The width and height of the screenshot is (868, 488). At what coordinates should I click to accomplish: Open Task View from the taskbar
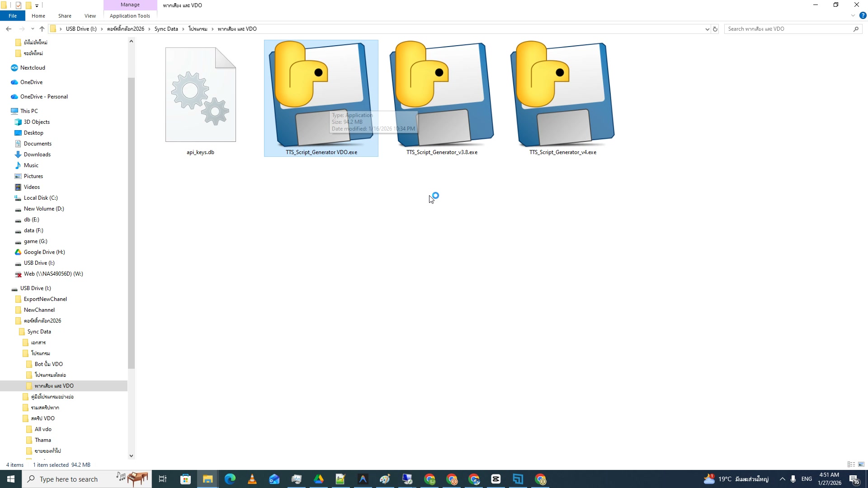[162, 479]
